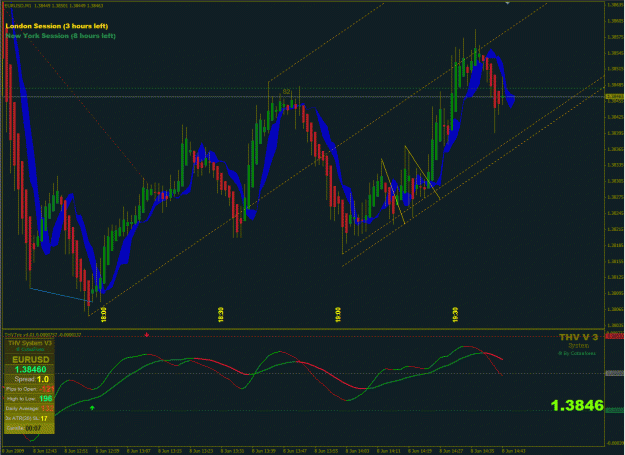The image size is (625, 455).
Task: Select the large green 1.3846 price label
Action: pyautogui.click(x=577, y=406)
